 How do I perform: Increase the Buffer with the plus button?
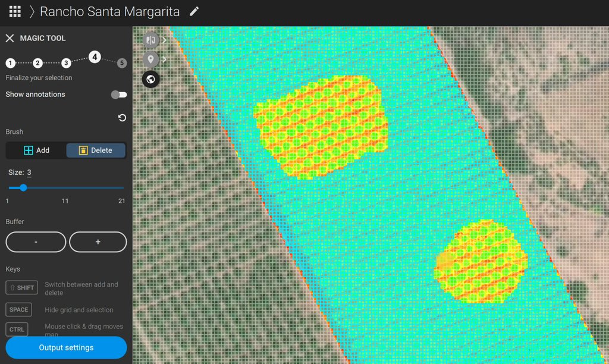point(97,241)
